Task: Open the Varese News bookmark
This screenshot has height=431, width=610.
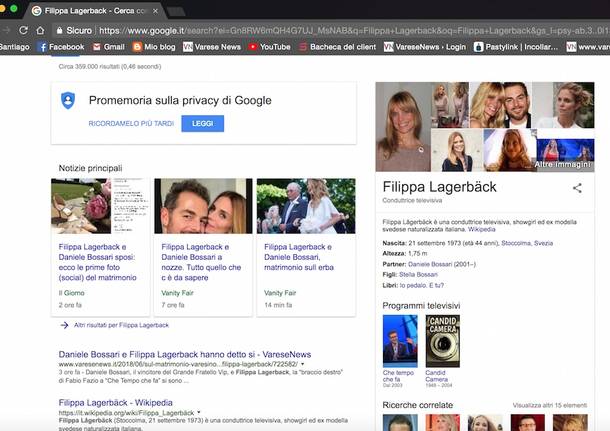Action: pos(212,47)
